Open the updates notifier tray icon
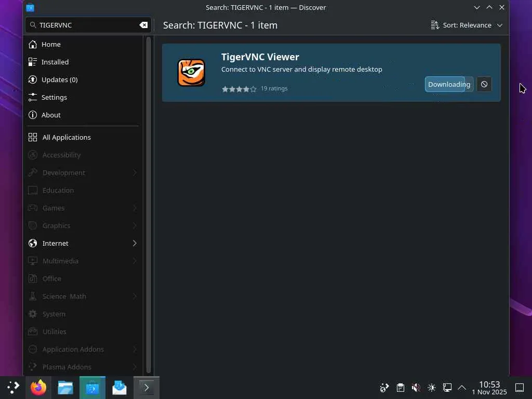Image resolution: width=532 pixels, height=399 pixels. coord(384,388)
